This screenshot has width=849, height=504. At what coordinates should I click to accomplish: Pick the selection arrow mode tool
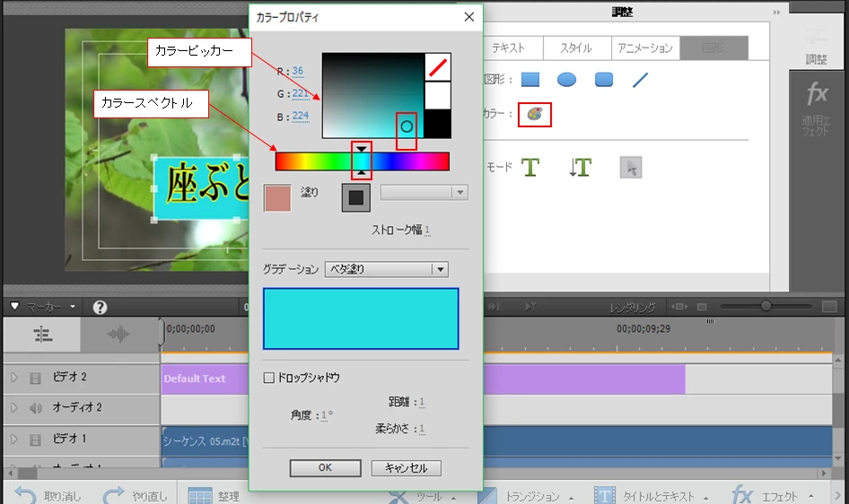(631, 168)
